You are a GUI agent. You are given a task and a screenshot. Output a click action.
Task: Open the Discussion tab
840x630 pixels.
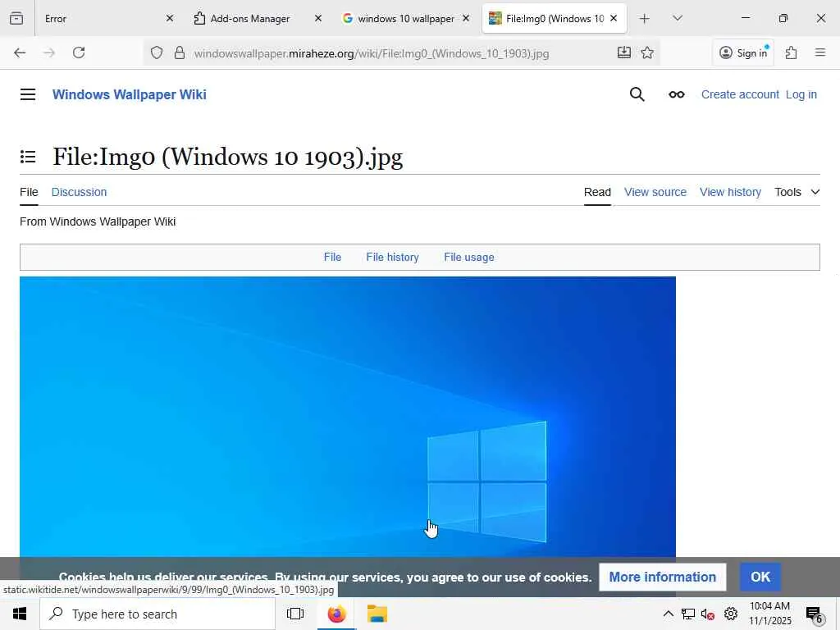[79, 192]
